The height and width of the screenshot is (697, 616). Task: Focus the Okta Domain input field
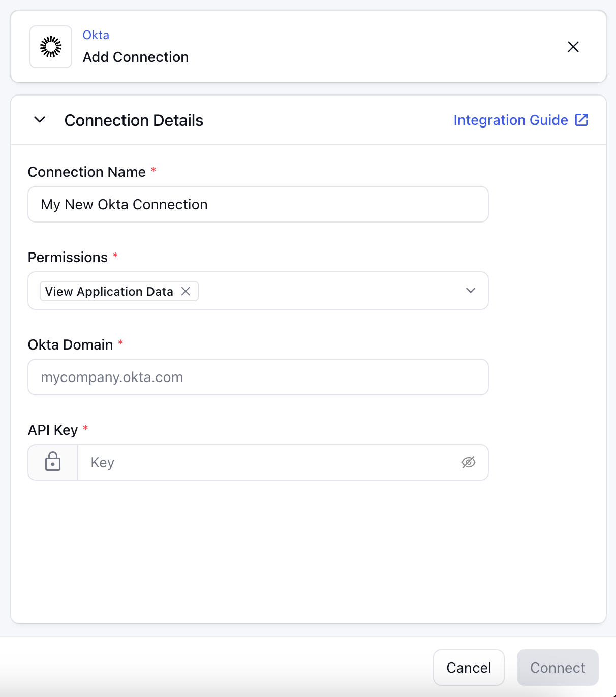click(x=258, y=377)
